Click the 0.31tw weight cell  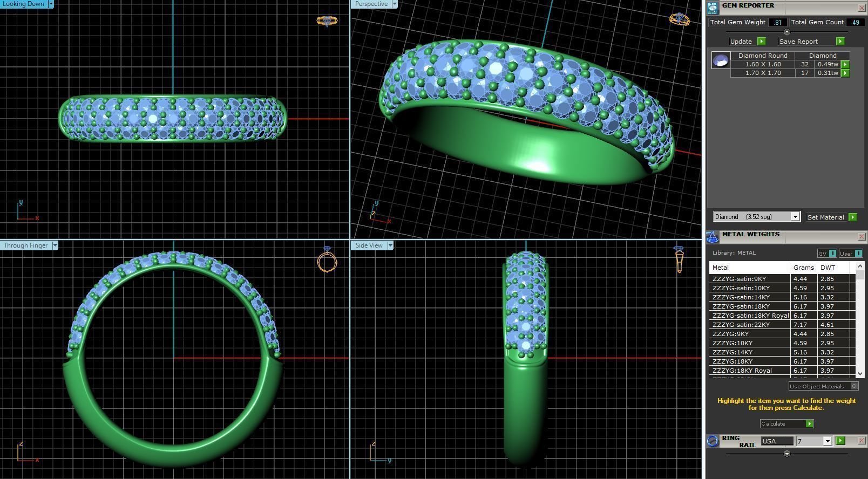(x=828, y=73)
